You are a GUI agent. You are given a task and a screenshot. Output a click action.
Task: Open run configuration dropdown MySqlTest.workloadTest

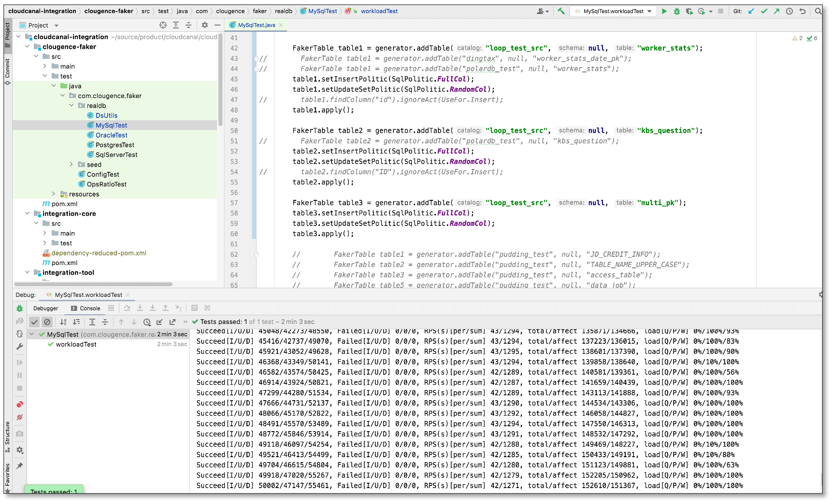click(x=613, y=11)
